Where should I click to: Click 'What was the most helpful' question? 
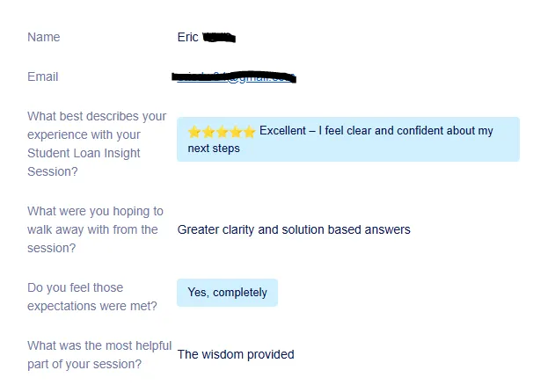coord(99,355)
